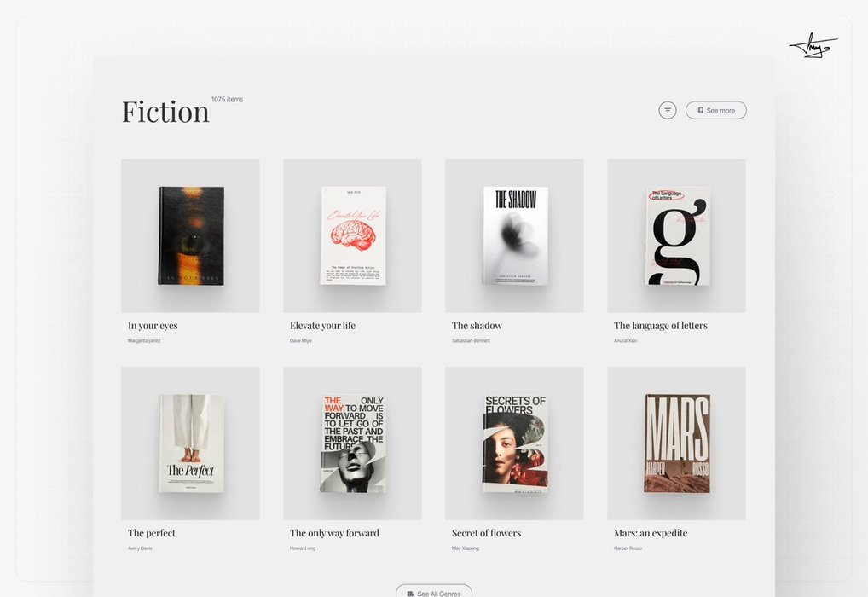Click the Fiction heading
Screen dimensions: 868x597
tap(165, 112)
